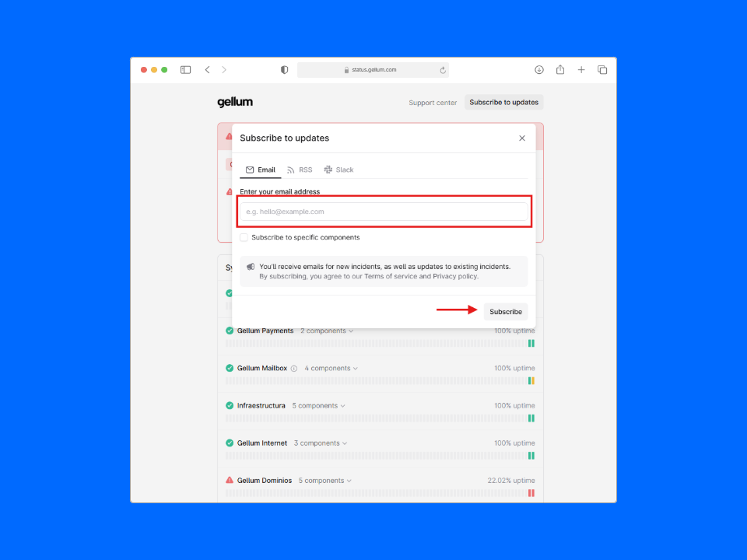Click the share icon in browser toolbar
Viewport: 747px width, 560px height.
[x=560, y=69]
